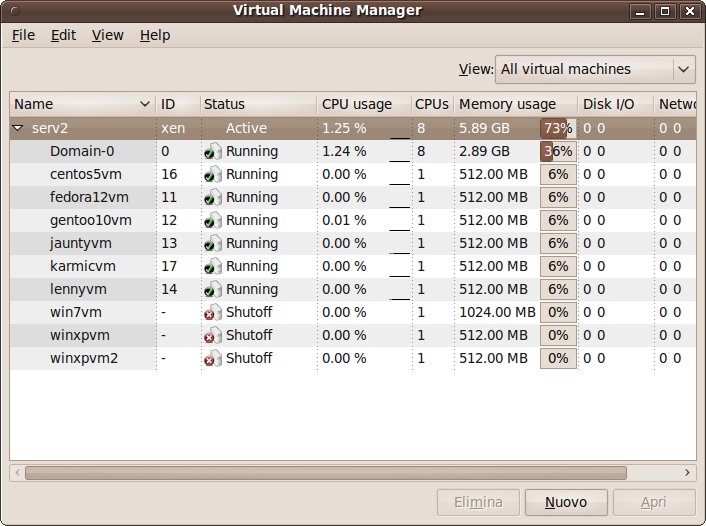The width and height of the screenshot is (706, 526).
Task: Click the running status icon for gentoo10vm
Action: click(213, 220)
